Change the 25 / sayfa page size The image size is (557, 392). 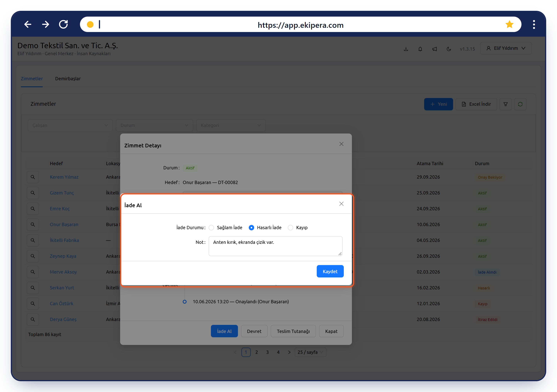310,352
